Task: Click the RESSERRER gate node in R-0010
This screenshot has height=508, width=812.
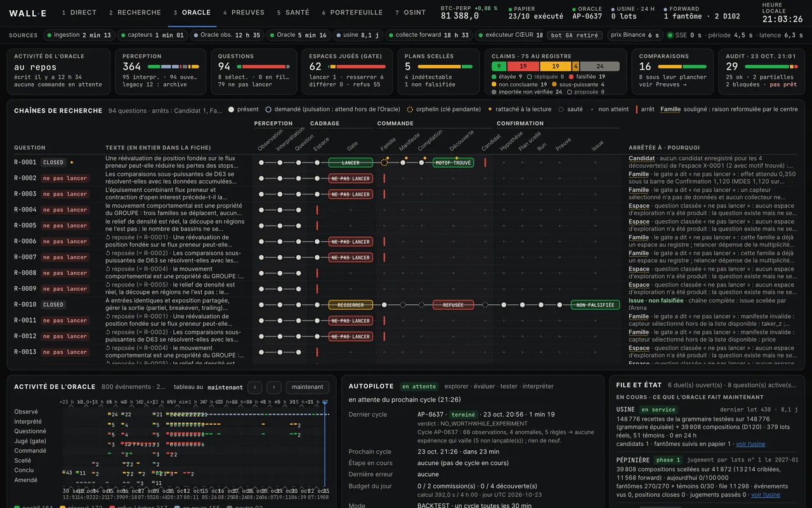Action: pyautogui.click(x=351, y=305)
